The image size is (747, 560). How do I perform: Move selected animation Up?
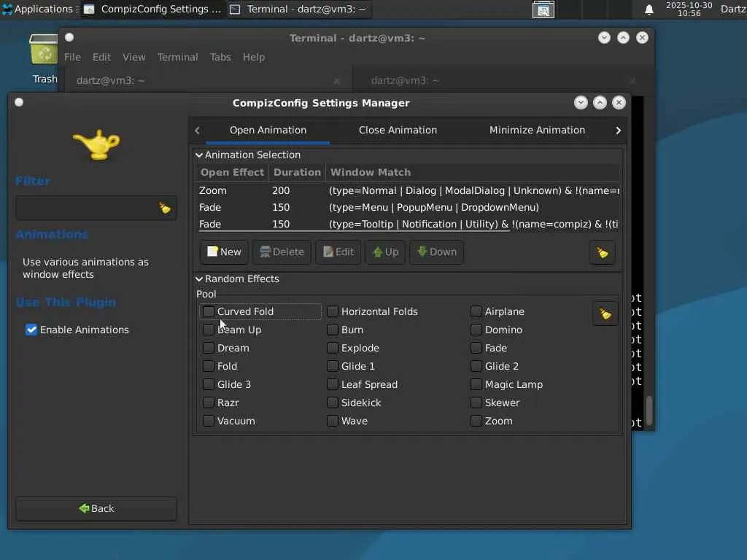[385, 252]
